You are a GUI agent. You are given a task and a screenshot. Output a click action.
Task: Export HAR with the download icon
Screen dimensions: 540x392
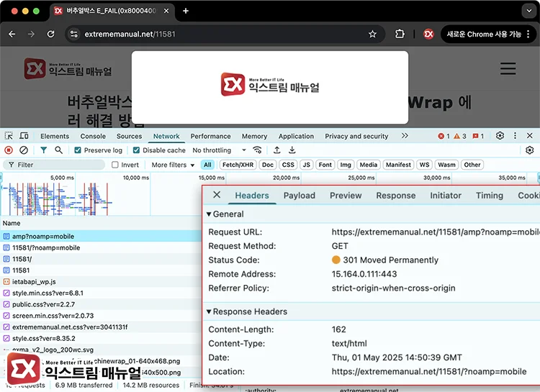(292, 150)
